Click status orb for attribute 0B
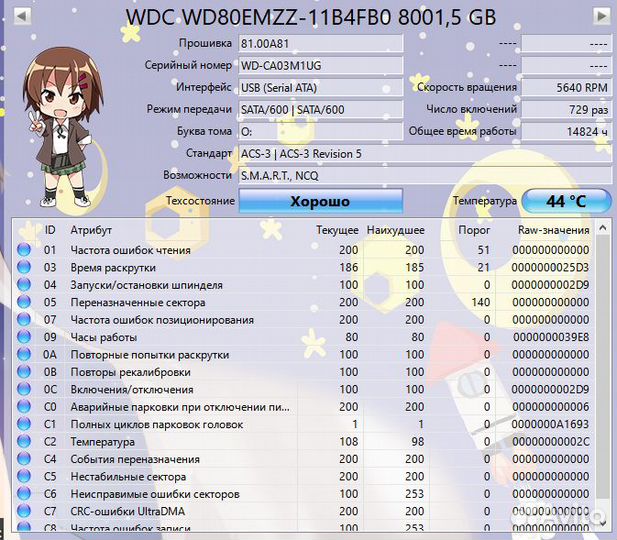 point(24,372)
